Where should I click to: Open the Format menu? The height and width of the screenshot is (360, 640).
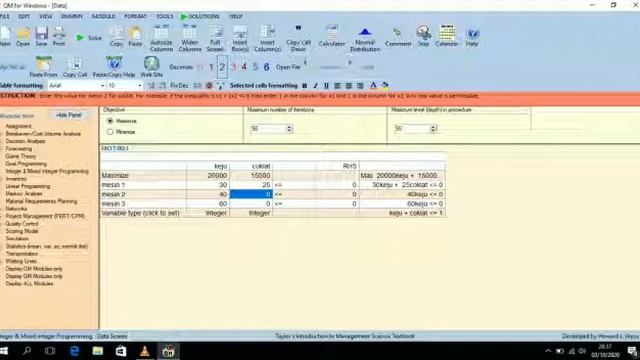click(x=135, y=16)
